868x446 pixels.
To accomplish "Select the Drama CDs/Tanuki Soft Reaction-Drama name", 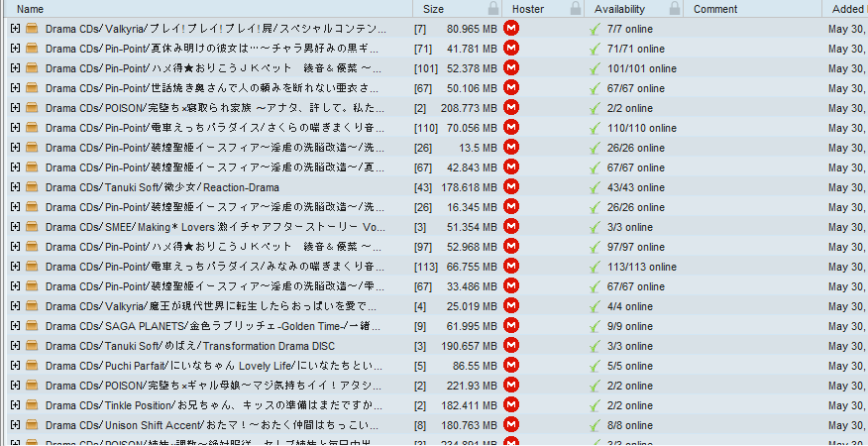I will click(x=163, y=187).
